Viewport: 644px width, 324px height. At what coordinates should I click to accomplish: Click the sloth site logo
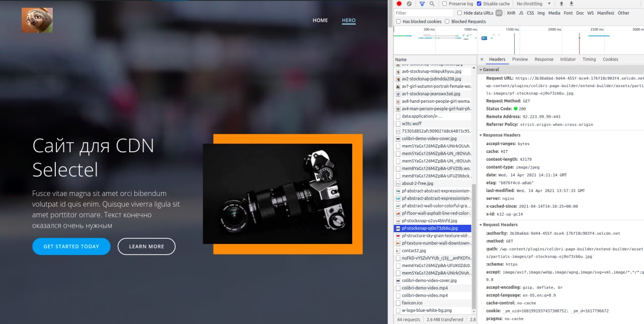37,20
